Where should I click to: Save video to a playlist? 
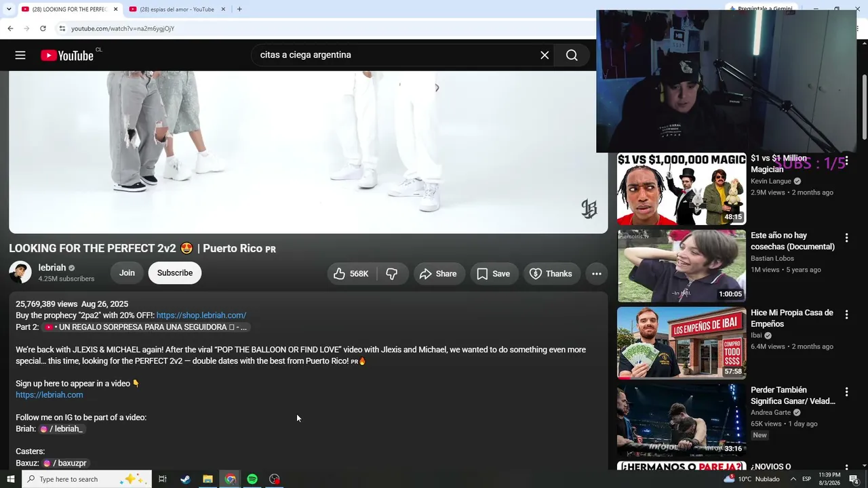tap(494, 274)
